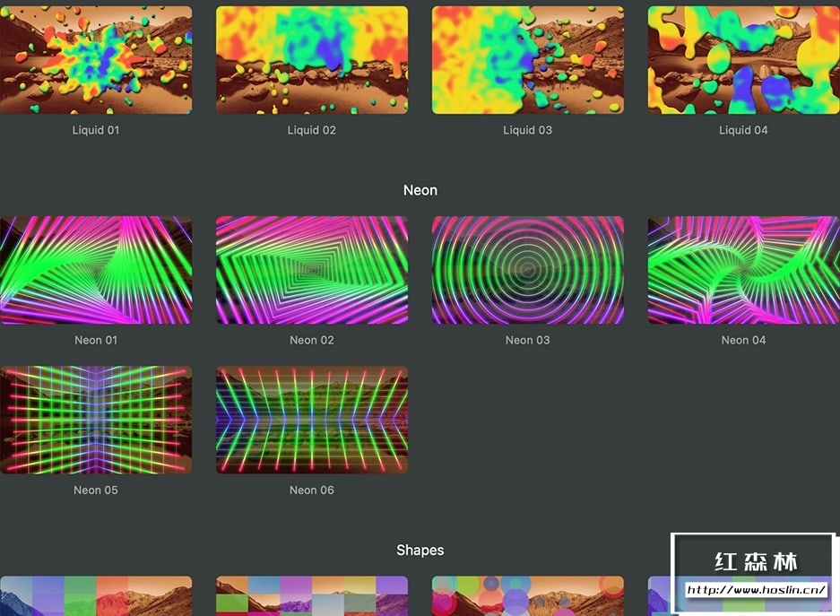Click the "Liquid 03" label
The height and width of the screenshot is (616, 840).
tap(528, 130)
